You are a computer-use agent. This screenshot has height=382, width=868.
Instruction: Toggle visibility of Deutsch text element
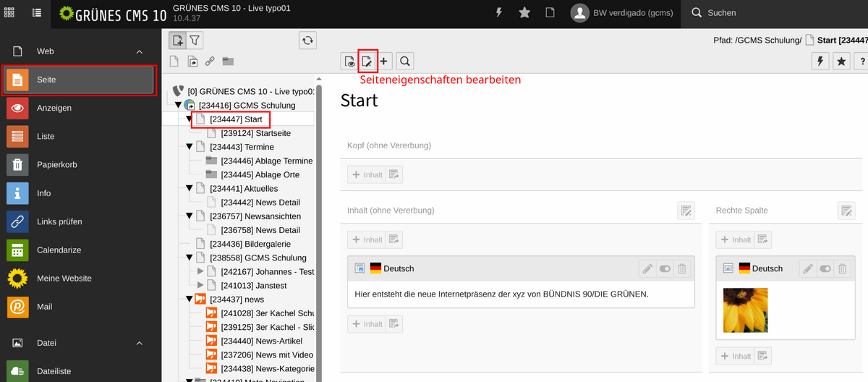pos(665,268)
